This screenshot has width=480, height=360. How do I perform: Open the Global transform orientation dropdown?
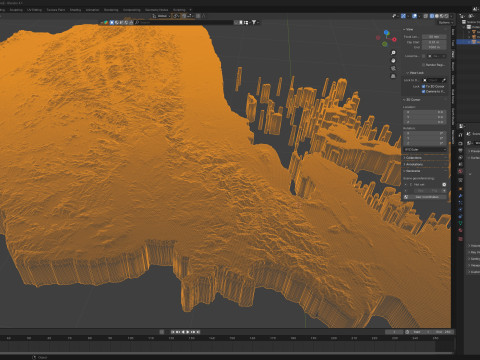pyautogui.click(x=161, y=16)
